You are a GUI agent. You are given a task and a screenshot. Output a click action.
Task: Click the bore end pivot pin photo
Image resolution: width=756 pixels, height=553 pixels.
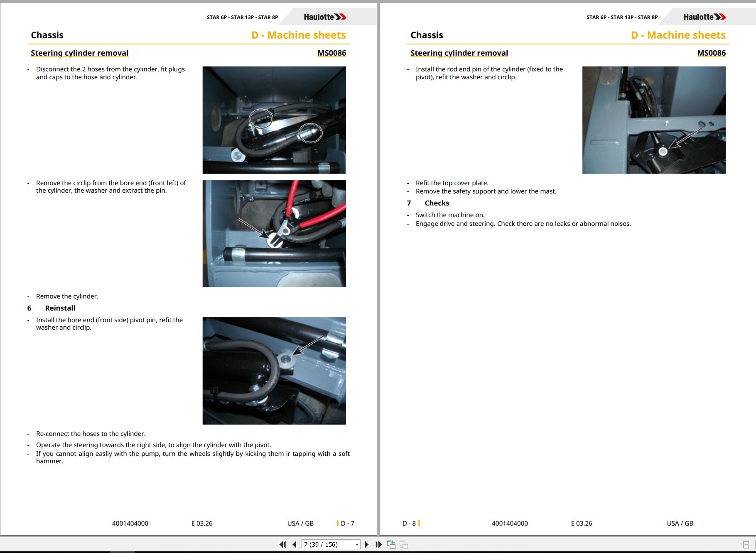point(274,371)
